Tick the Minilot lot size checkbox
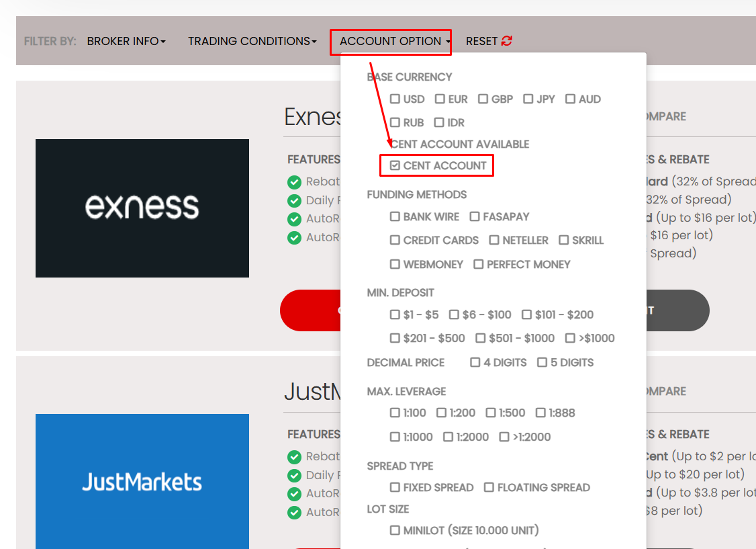 click(395, 530)
